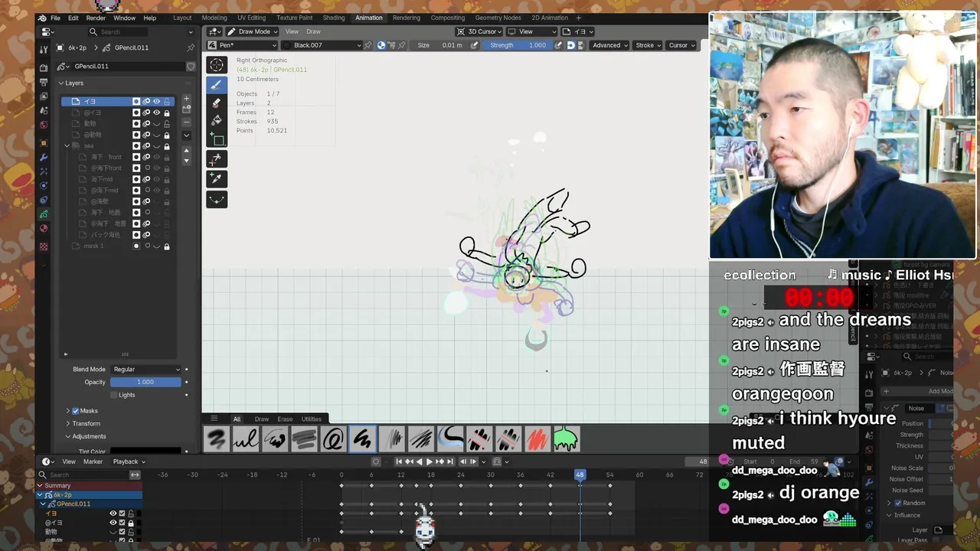Select the Eyedropper tool
980x551 pixels.
tap(217, 178)
